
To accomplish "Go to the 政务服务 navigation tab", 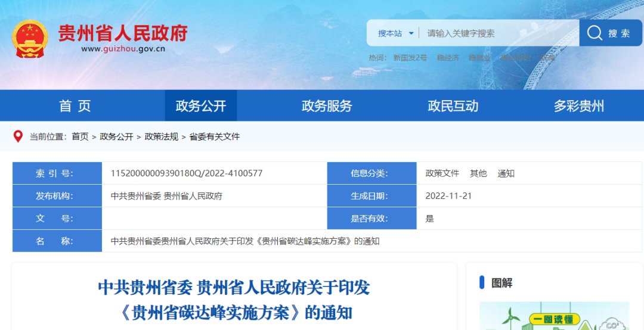I will 327,106.
